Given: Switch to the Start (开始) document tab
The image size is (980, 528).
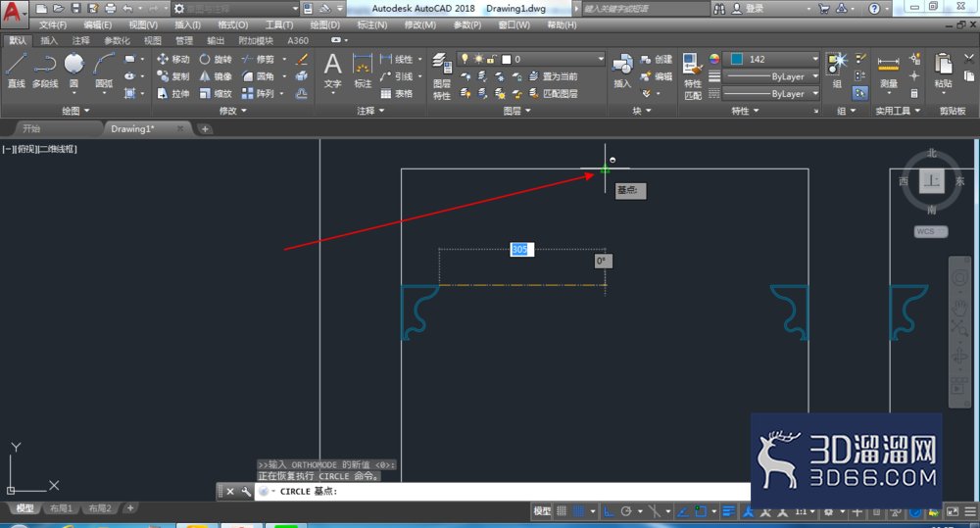Looking at the screenshot, I should click(x=31, y=128).
